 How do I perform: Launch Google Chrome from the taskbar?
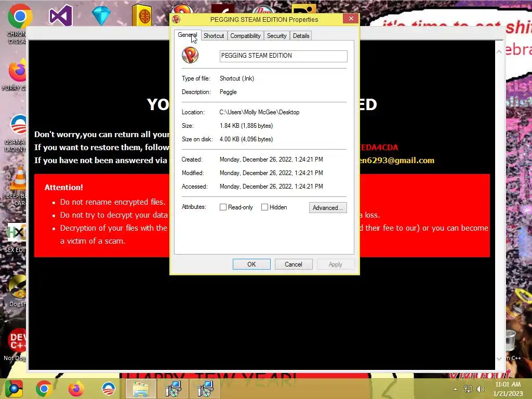point(44,389)
